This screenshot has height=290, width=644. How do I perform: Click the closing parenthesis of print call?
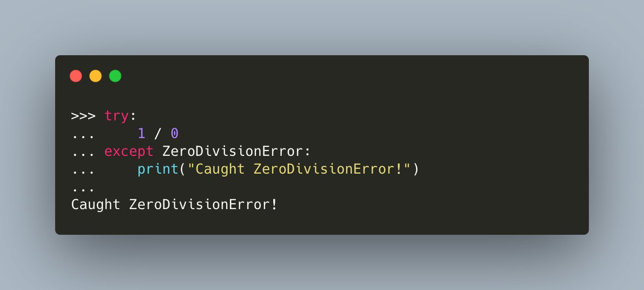(x=415, y=169)
